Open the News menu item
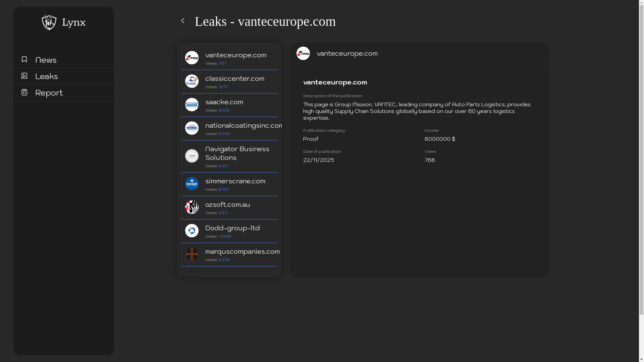644x362 pixels. point(46,60)
